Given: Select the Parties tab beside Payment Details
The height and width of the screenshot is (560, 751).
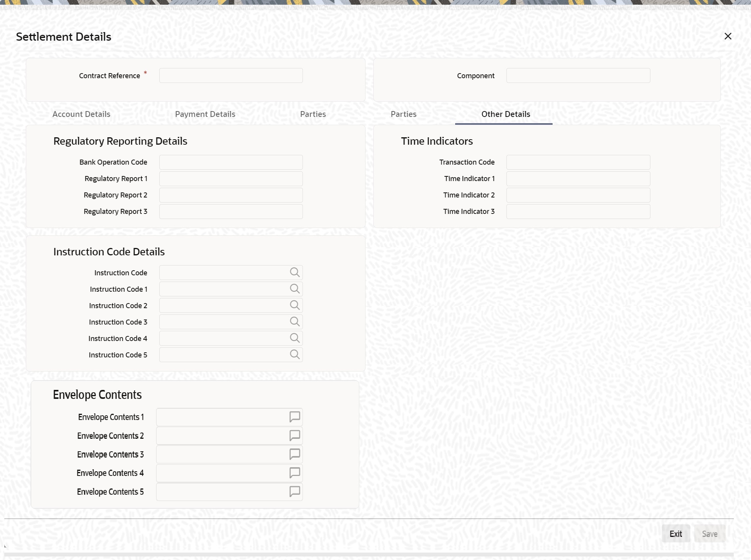Looking at the screenshot, I should pyautogui.click(x=313, y=114).
